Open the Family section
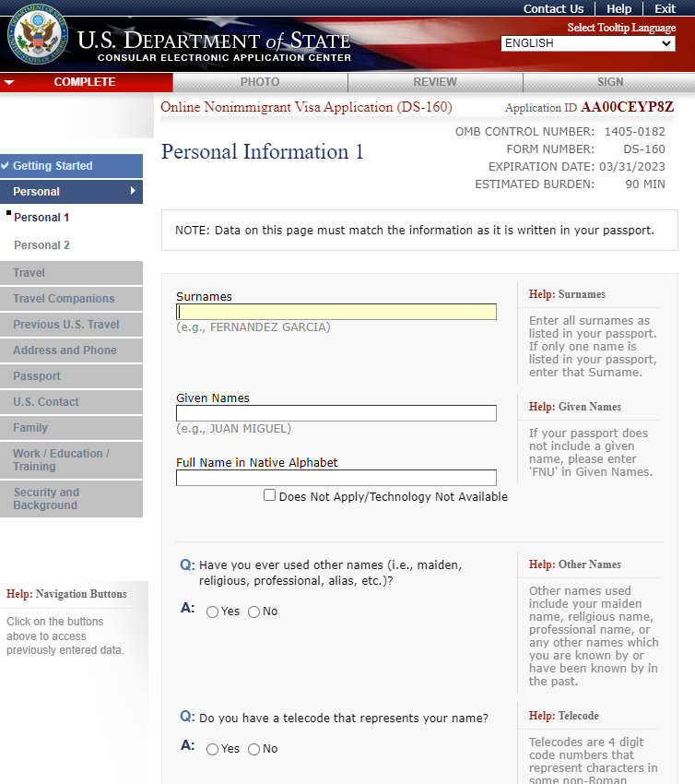Image resolution: width=695 pixels, height=784 pixels. tap(71, 428)
